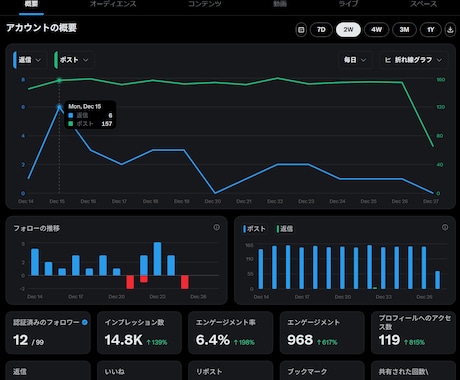Click the Dec 20 label on line chart axis
Image resolution: width=460 pixels, height=380 pixels.
click(x=213, y=201)
